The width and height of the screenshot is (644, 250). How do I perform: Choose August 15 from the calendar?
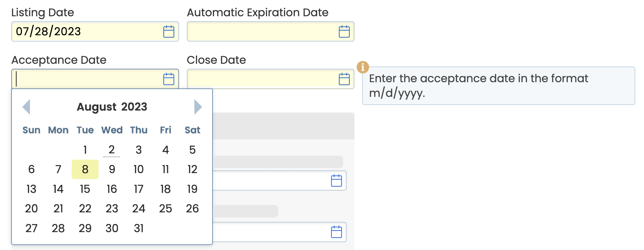coord(85,189)
